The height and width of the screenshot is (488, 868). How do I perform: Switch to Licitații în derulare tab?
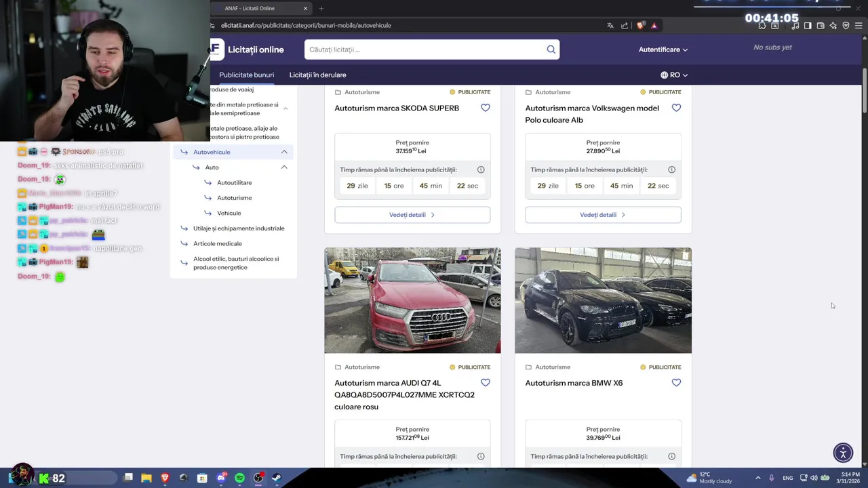[318, 75]
